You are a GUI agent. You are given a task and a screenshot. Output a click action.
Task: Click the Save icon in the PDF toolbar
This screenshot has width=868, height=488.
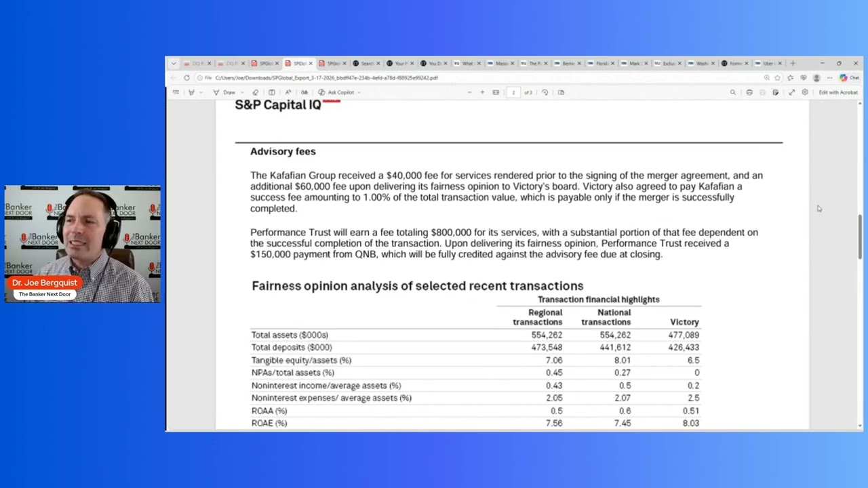coord(763,92)
